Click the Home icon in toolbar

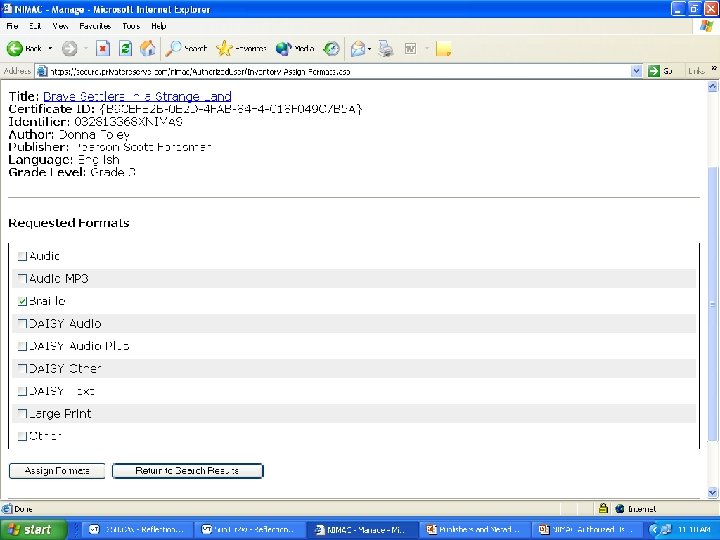point(147,48)
